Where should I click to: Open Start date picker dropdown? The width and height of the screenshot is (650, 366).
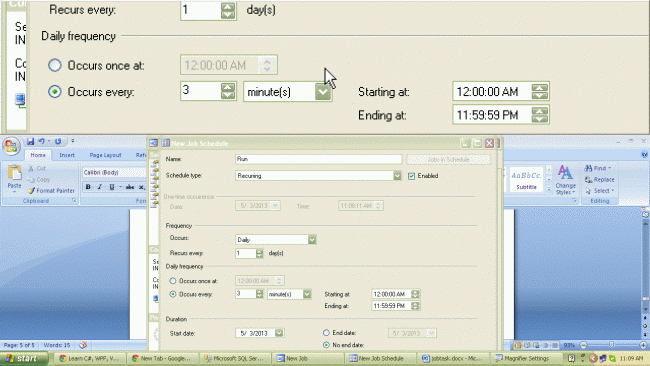(279, 333)
